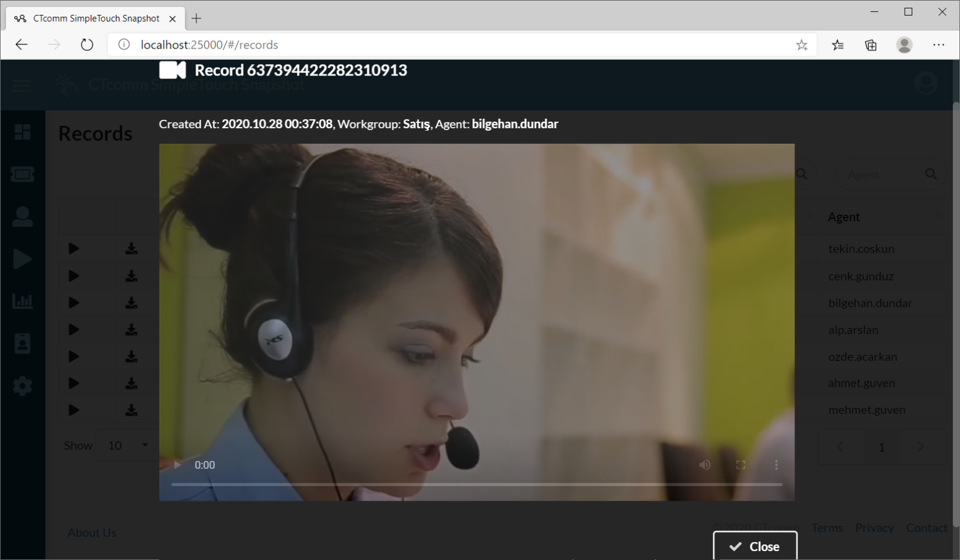Download bilgehan.dundar's record
This screenshot has width=960, height=560.
(x=131, y=303)
